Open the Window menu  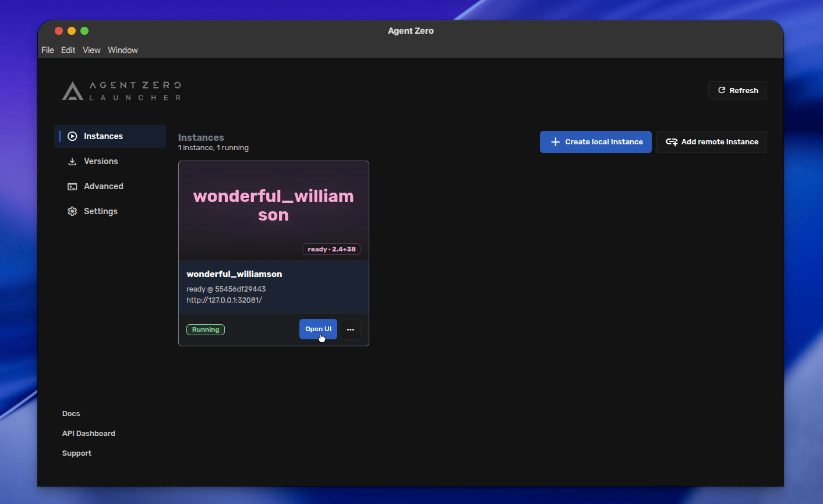123,50
